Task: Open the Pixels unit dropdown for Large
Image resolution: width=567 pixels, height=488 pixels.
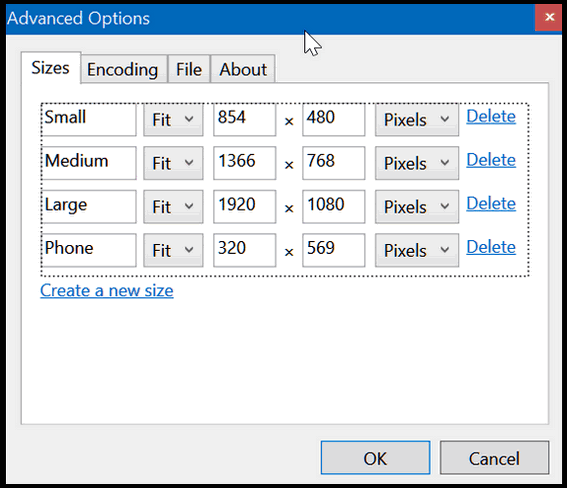Action: coord(417,207)
